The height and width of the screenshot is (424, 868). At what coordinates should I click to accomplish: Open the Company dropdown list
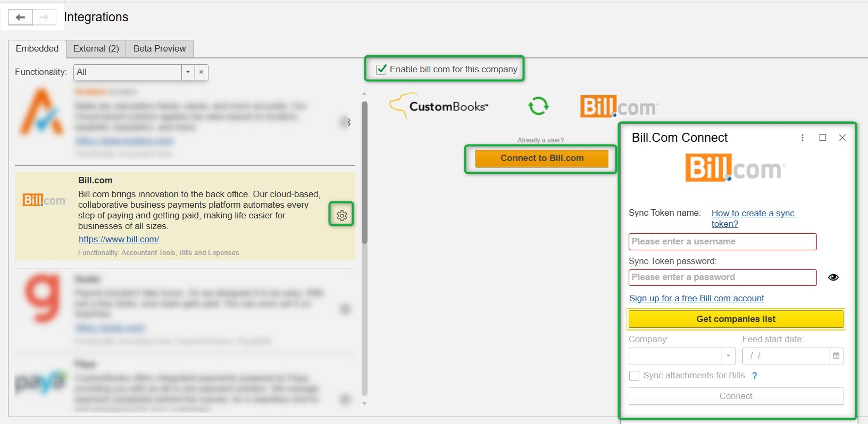(x=728, y=355)
